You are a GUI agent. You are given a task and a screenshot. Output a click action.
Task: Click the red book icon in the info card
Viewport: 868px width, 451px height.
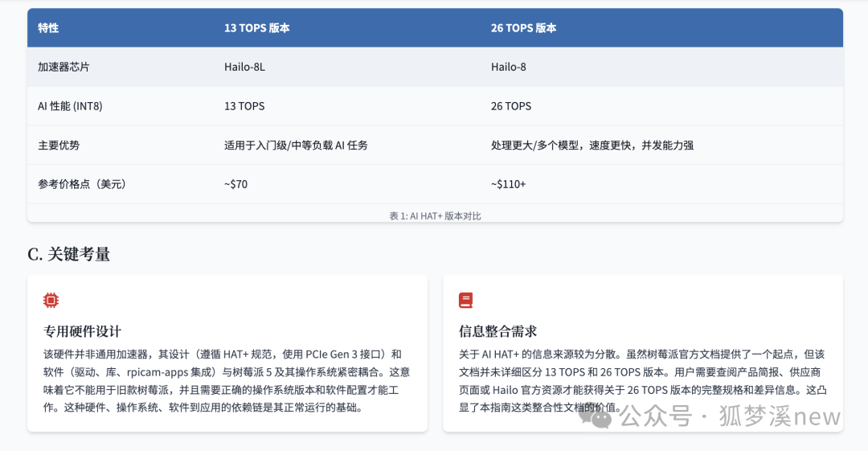click(x=466, y=301)
